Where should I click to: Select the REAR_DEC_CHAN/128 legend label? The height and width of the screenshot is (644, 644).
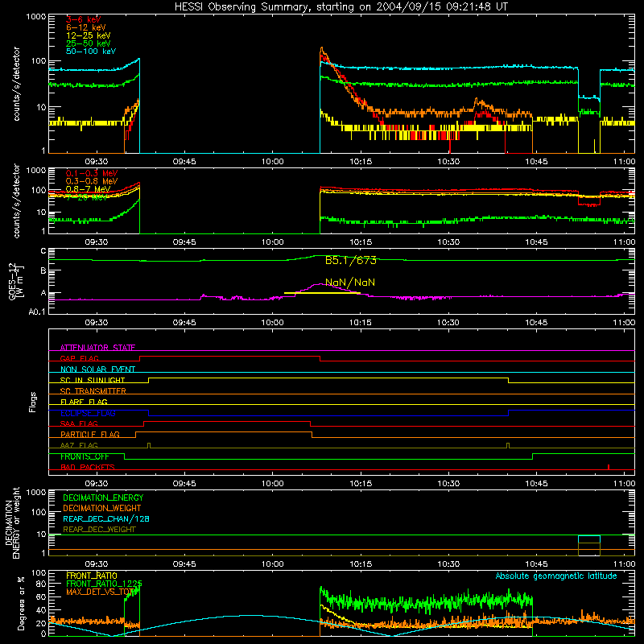point(106,519)
